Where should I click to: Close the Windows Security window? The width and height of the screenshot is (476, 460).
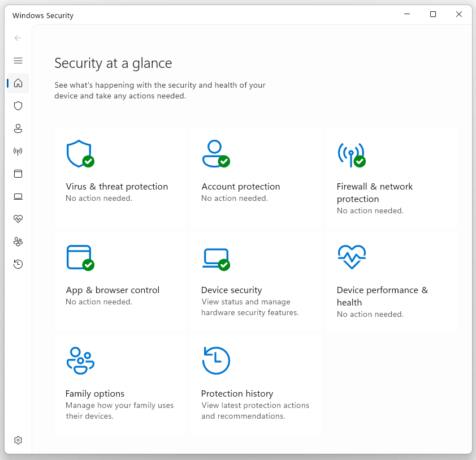click(x=459, y=14)
